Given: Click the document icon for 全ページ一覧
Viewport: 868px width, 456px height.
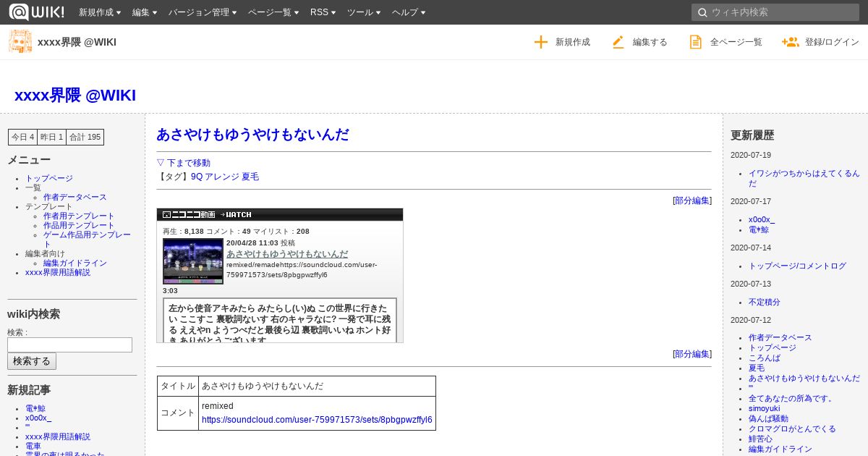Looking at the screenshot, I should tap(695, 42).
